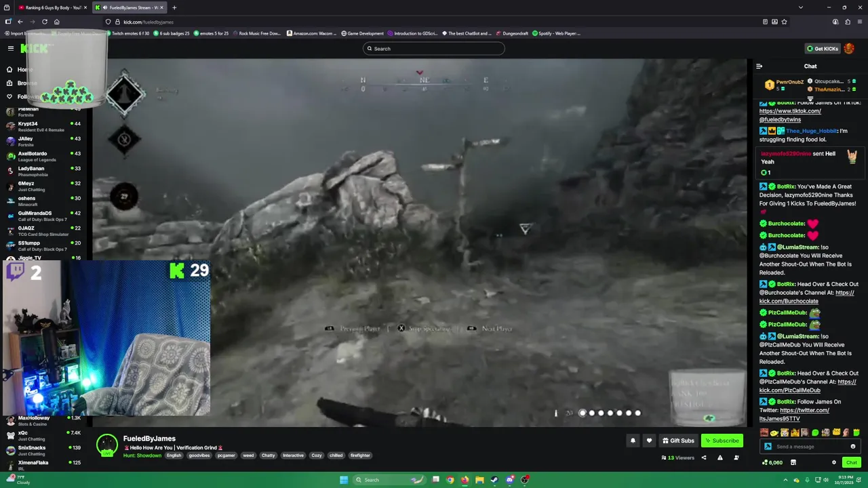Viewport: 868px width, 488px height.
Task: Click the firefighter stream tag
Action: pyautogui.click(x=360, y=455)
